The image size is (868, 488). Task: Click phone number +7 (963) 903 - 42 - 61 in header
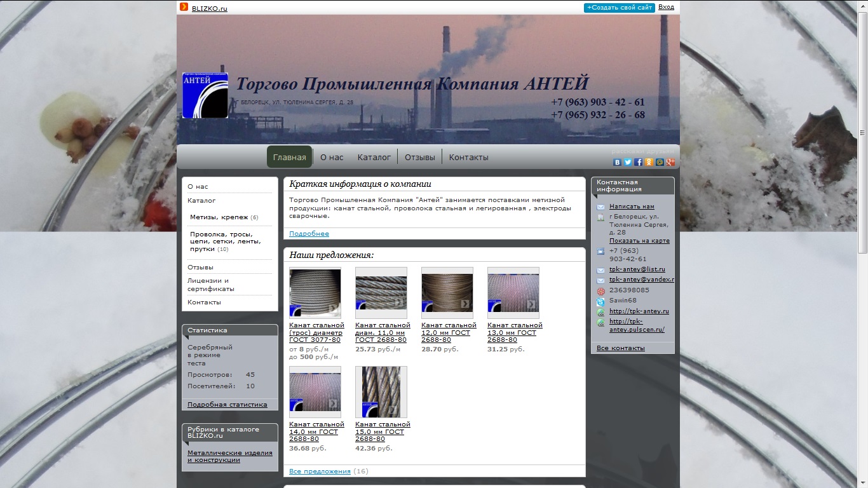click(x=597, y=102)
